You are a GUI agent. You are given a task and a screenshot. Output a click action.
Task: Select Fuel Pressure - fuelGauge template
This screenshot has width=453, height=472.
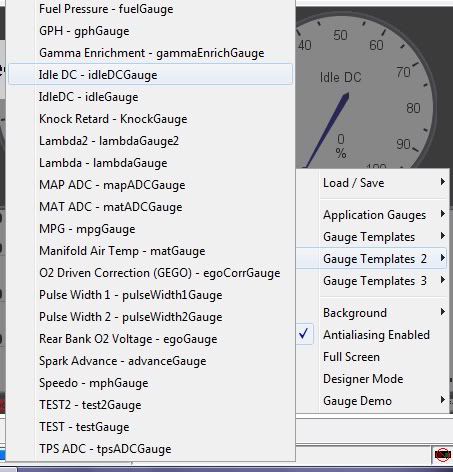tap(151, 9)
